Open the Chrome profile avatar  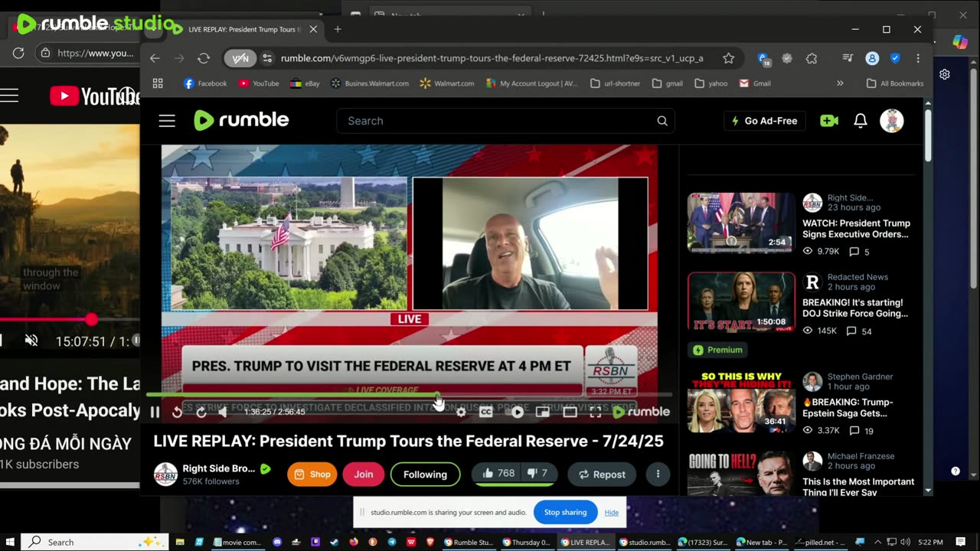[x=872, y=58]
